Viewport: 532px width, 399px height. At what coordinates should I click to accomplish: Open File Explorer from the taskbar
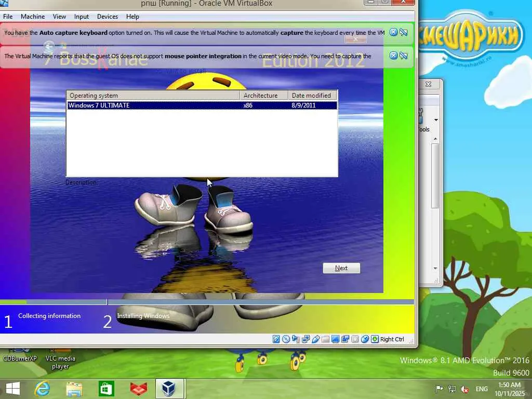pos(74,389)
